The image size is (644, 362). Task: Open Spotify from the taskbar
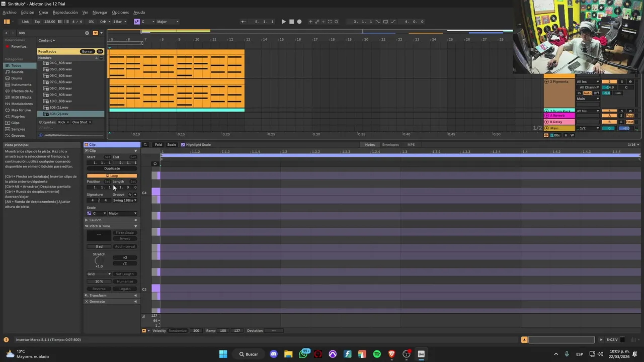click(x=377, y=354)
